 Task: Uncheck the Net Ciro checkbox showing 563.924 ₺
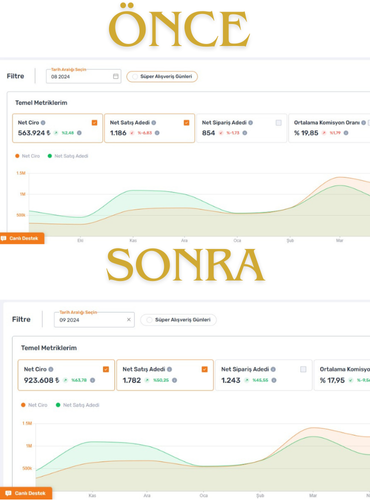[95, 123]
